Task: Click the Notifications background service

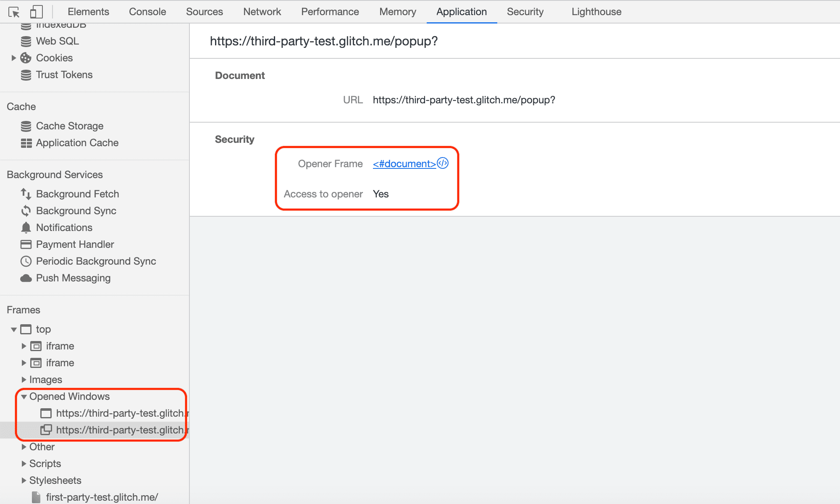Action: click(x=64, y=227)
